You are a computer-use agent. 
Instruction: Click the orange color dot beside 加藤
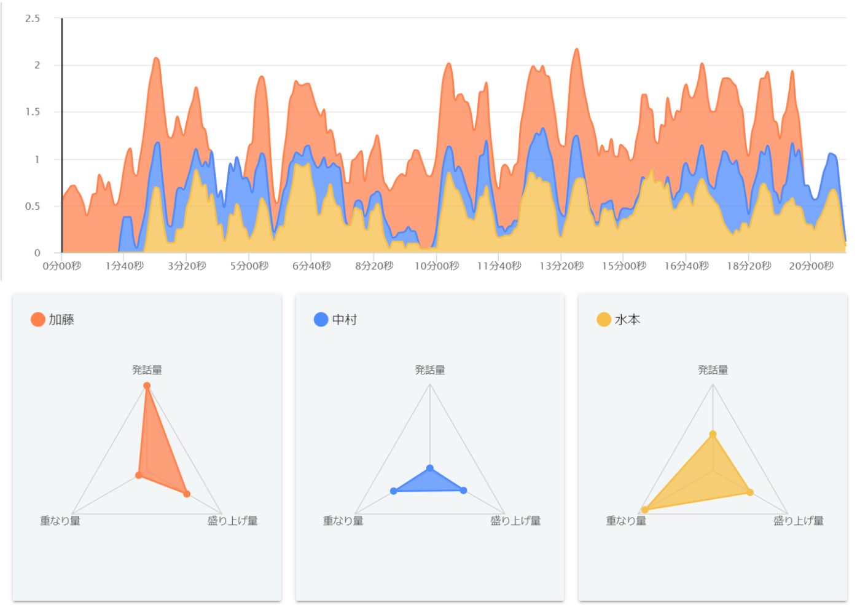[x=38, y=320]
